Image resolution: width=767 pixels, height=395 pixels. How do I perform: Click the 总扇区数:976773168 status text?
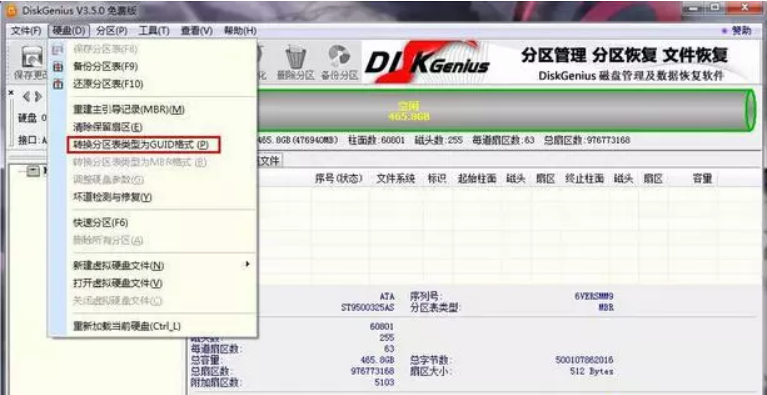pos(587,140)
